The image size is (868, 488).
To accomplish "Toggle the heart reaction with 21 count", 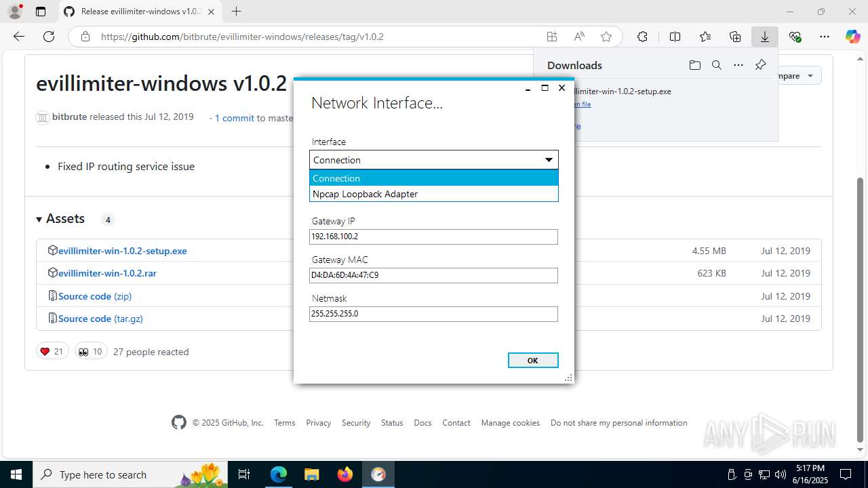I will click(x=52, y=352).
